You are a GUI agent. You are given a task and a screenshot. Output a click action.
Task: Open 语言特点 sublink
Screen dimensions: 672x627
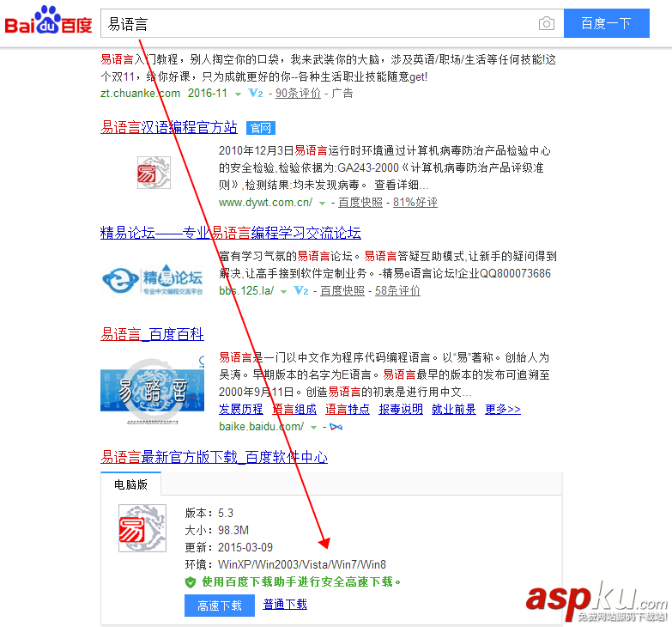(348, 409)
